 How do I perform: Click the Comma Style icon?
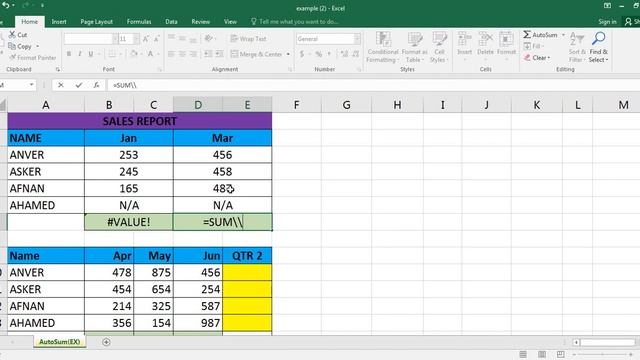pos(329,54)
